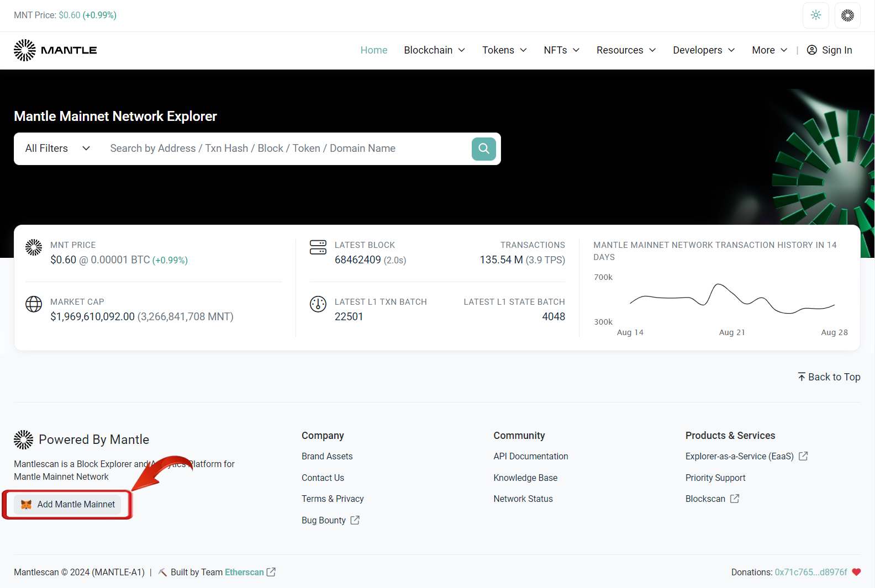
Task: Click the Mantle network icon button top right
Action: point(847,15)
